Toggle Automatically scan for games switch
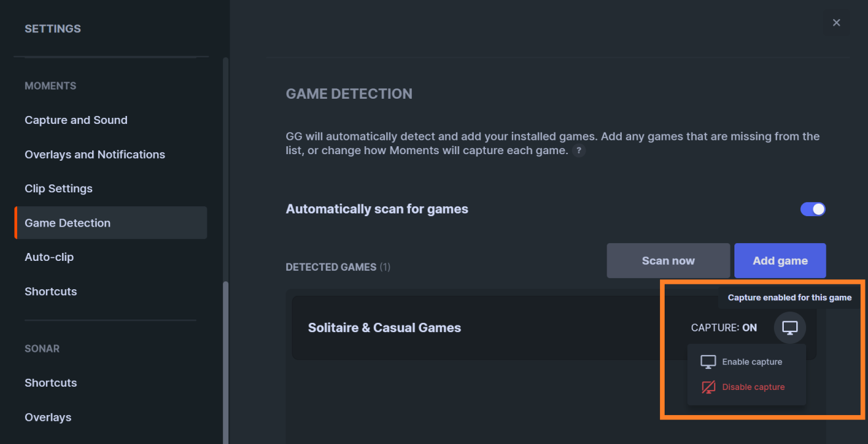 (x=813, y=209)
